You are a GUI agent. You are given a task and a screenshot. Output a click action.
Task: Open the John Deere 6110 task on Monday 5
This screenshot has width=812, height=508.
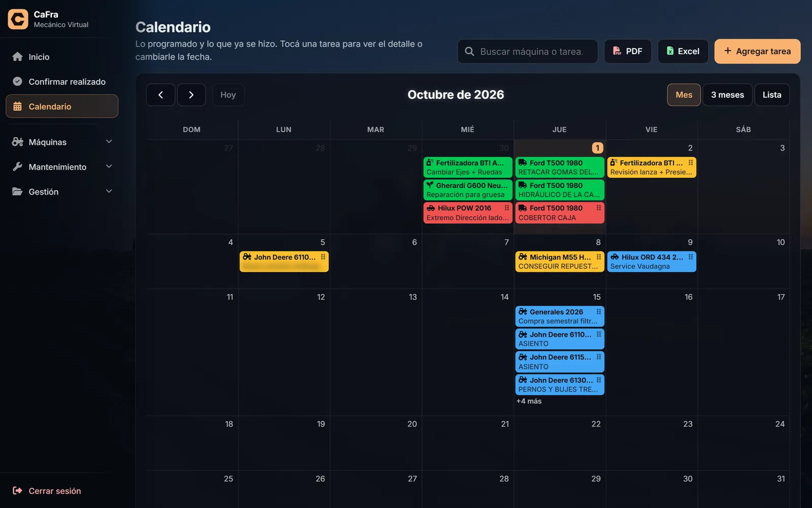[x=284, y=262]
